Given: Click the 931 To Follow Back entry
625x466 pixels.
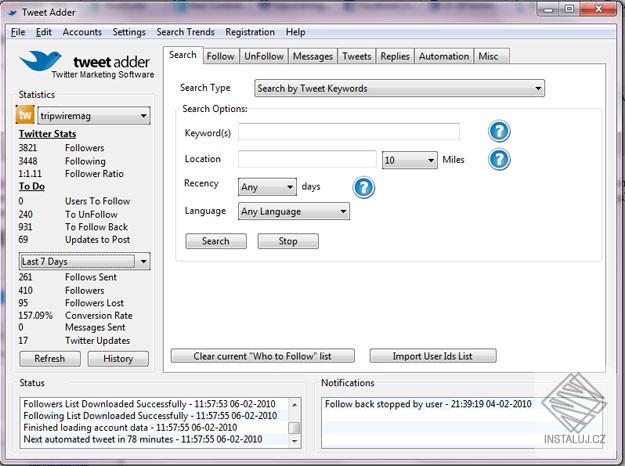Looking at the screenshot, I should [73, 227].
